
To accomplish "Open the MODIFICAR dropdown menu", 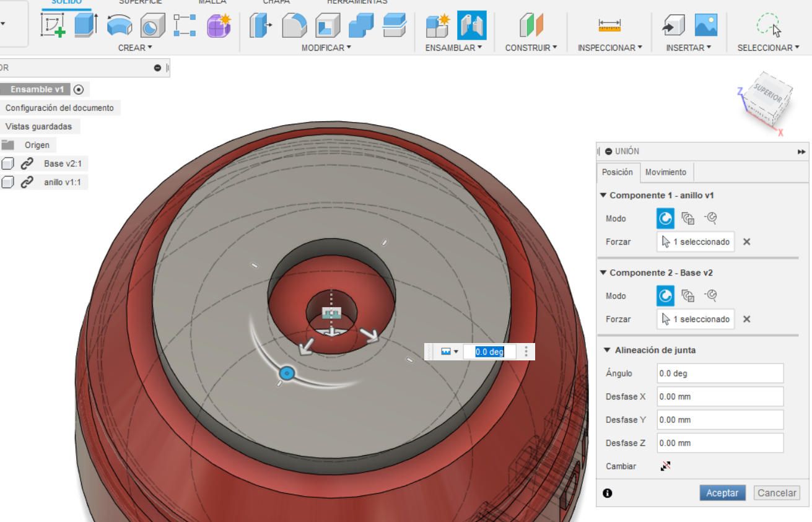I will coord(326,48).
